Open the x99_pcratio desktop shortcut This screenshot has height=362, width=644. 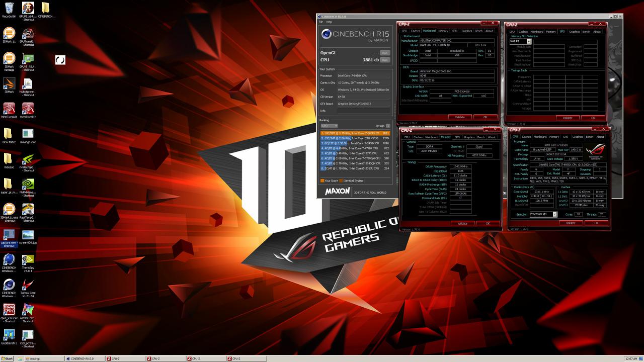coord(28,338)
